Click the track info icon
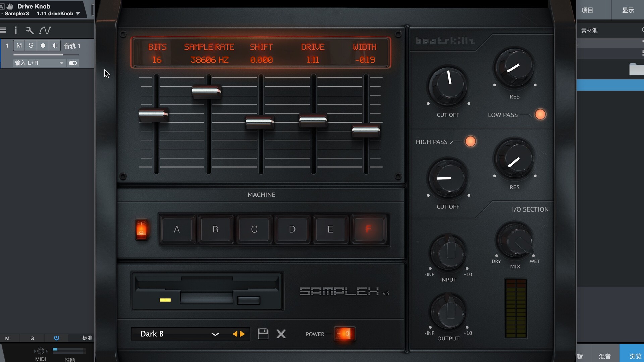Screen dimensions: 644x362 tap(16, 31)
